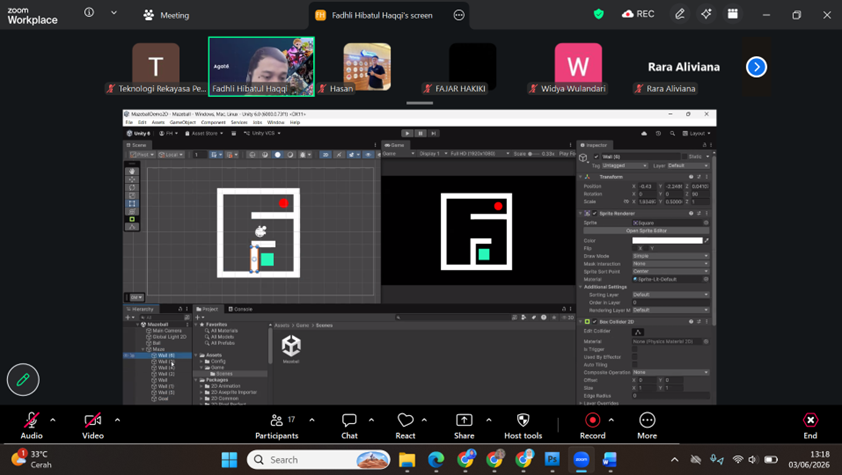This screenshot has height=475, width=842.
Task: Open the GameObject menu in Unity
Action: pyautogui.click(x=183, y=122)
